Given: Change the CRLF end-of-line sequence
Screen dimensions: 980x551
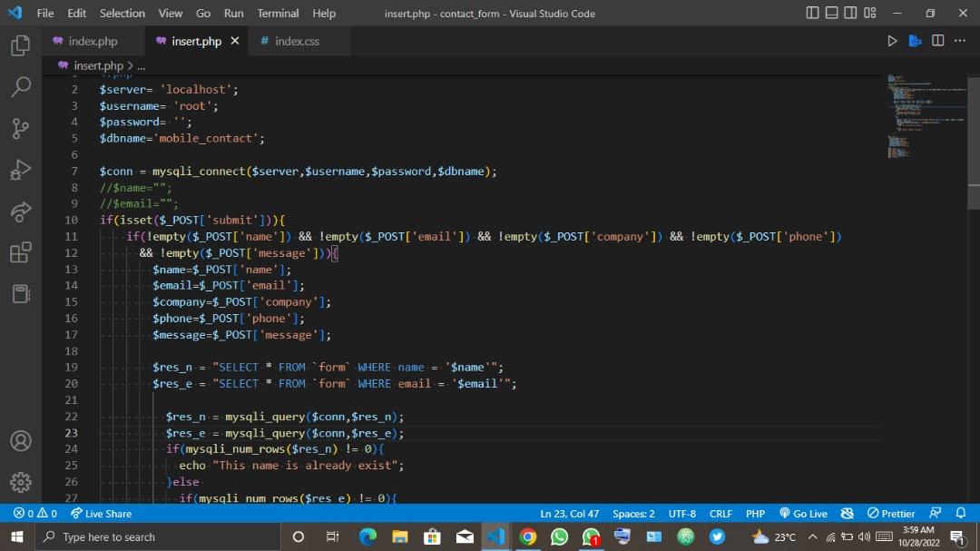Looking at the screenshot, I should pos(720,514).
